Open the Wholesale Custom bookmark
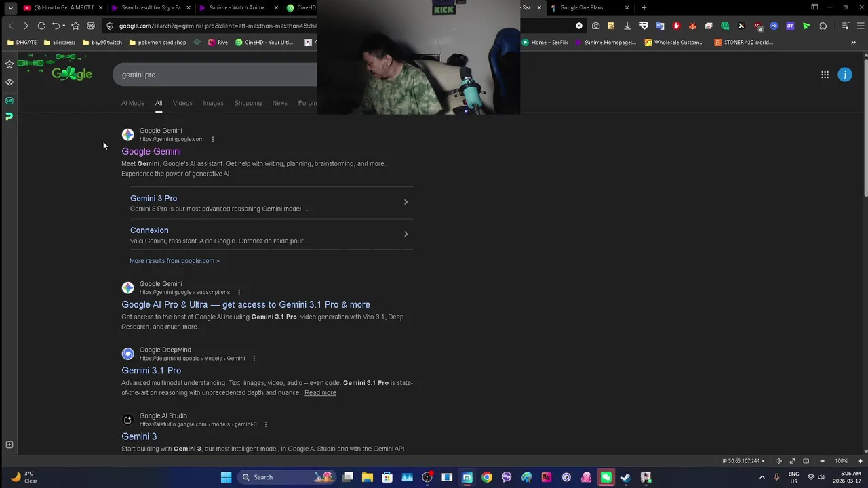Image resolution: width=868 pixels, height=488 pixels. (x=674, y=42)
